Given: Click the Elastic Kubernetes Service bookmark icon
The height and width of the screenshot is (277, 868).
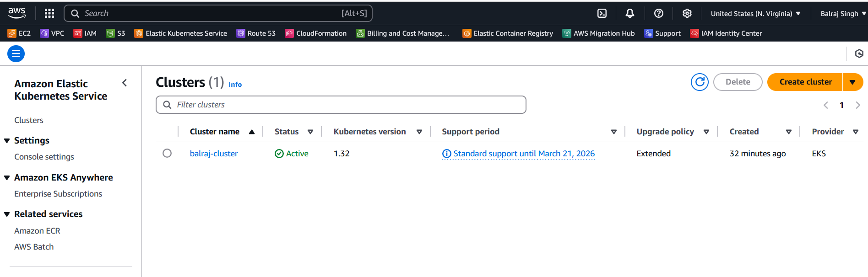Looking at the screenshot, I should 139,33.
